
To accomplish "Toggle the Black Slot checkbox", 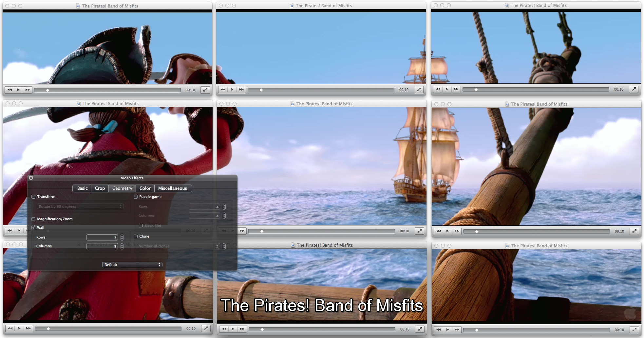I will pos(141,226).
